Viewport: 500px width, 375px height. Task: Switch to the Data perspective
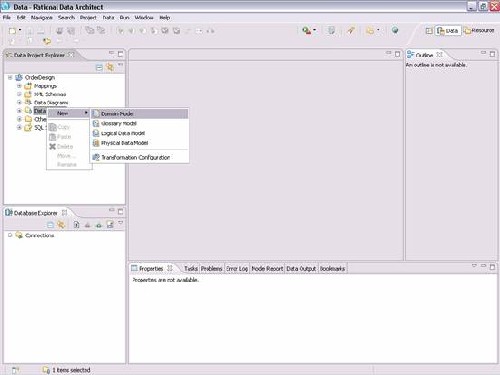click(448, 31)
